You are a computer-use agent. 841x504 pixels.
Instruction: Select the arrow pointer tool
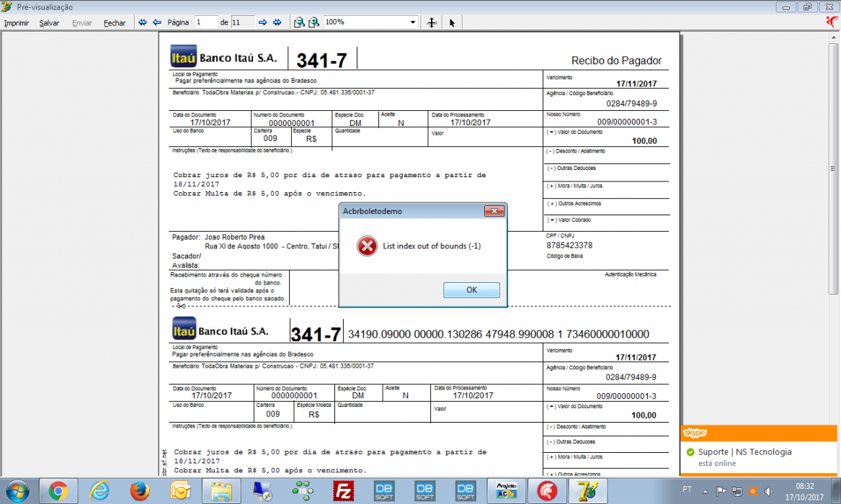coord(452,22)
